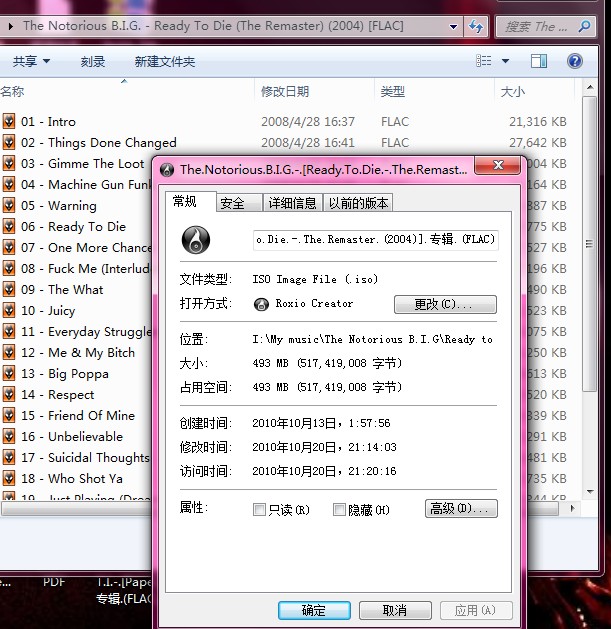Click the 高级(D)... button
This screenshot has height=629, width=611.
pyautogui.click(x=461, y=509)
